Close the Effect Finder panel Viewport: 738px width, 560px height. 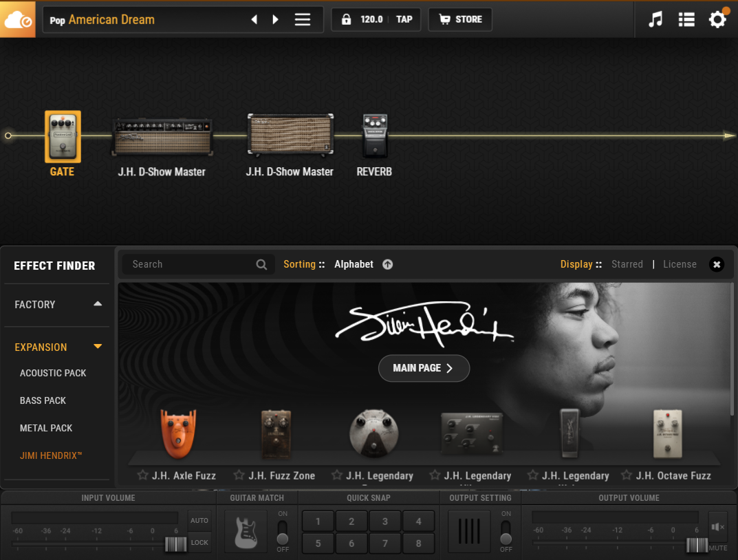coord(717,264)
